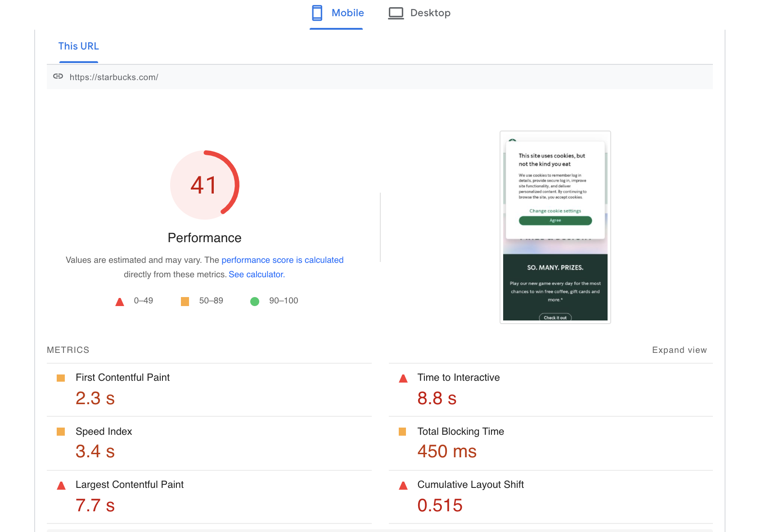
Task: Select the phone icon on the Mobile tab
Action: coord(316,13)
